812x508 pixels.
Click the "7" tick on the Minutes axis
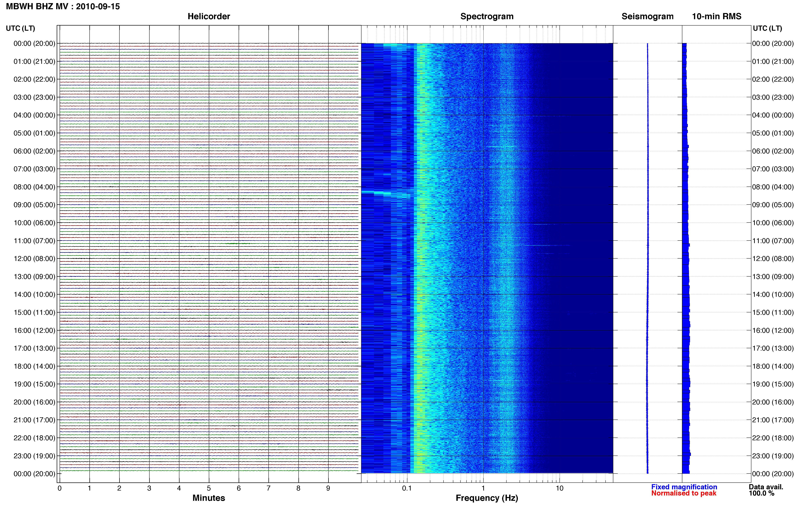[269, 488]
